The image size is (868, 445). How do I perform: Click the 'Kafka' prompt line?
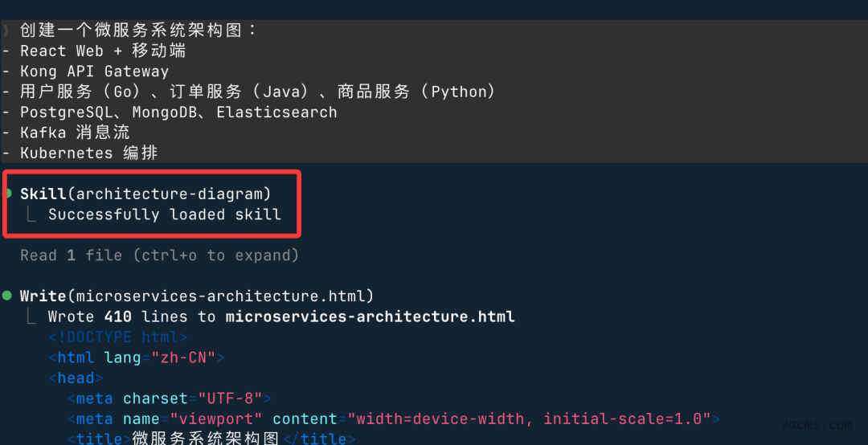pyautogui.click(x=76, y=133)
